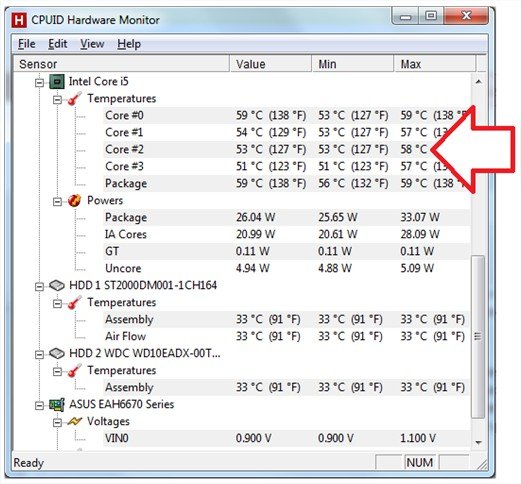This screenshot has height=484, width=521.
Task: Click the Min column header
Action: (x=353, y=64)
